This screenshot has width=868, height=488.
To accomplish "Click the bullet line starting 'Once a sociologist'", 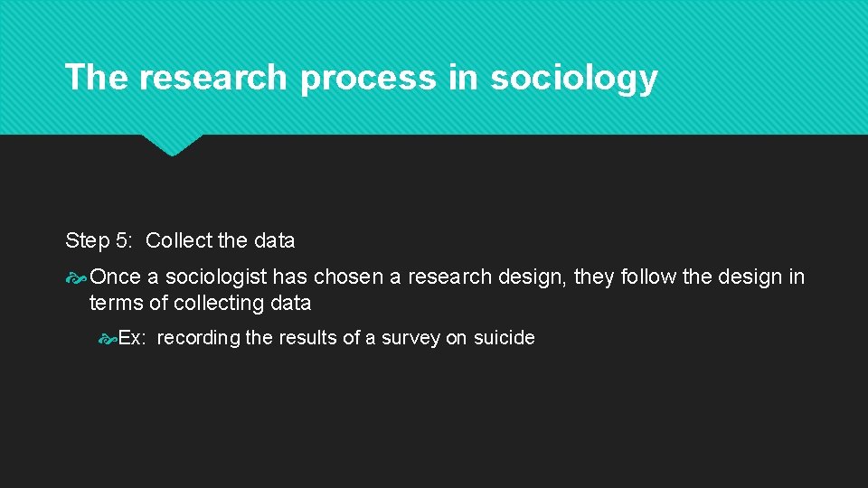I will click(447, 277).
